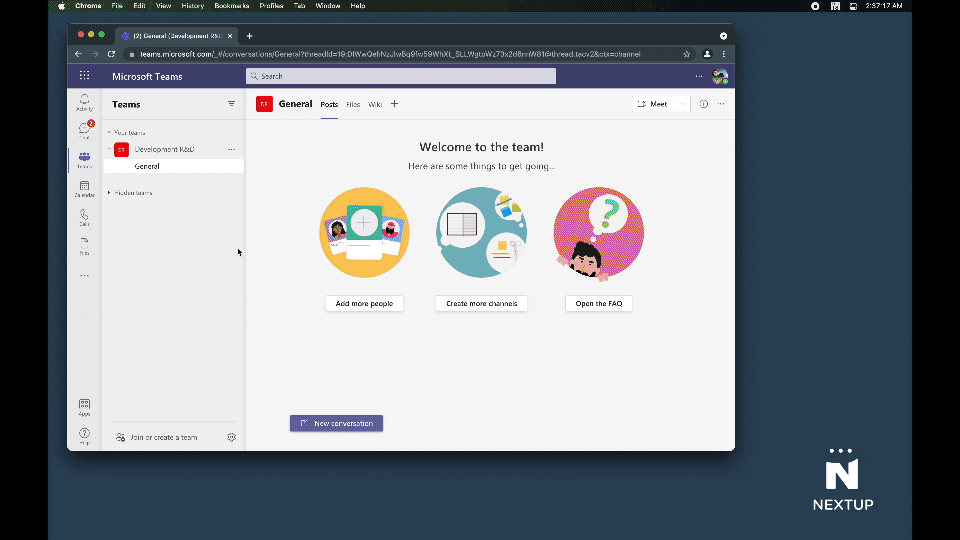Screen dimensions: 960x540
Task: Open the Office app launcher grid
Action: point(84,76)
